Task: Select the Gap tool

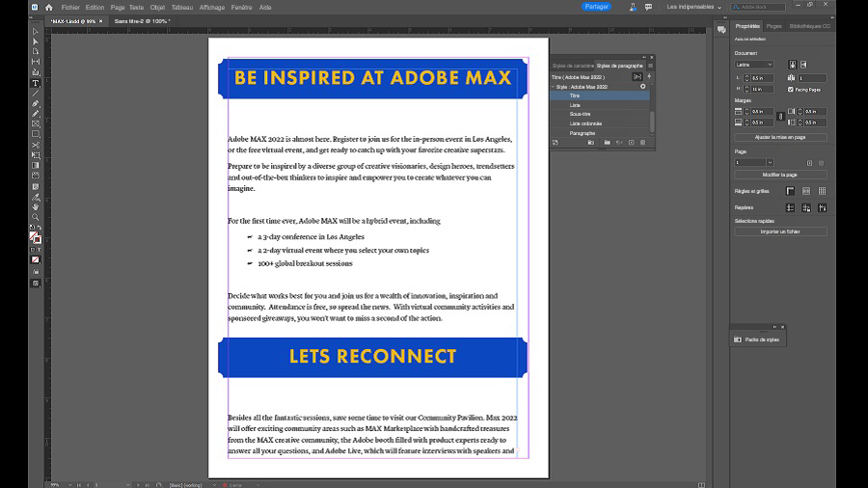Action: [x=36, y=62]
